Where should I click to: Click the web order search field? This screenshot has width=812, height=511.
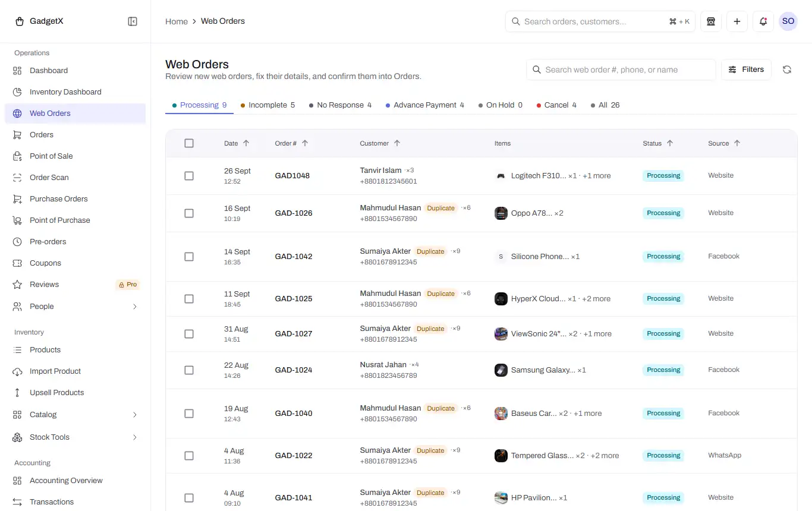pos(621,70)
